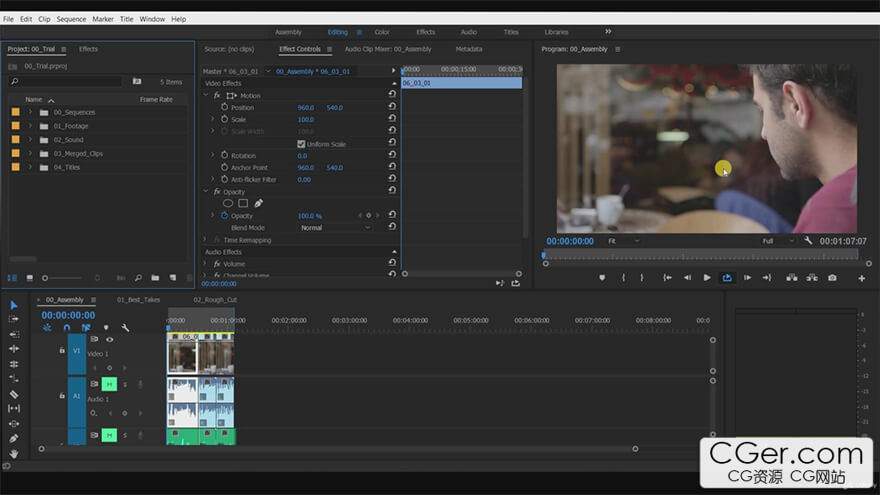Click New Item icon in Project panel
Screen dimensions: 880x495
173,278
